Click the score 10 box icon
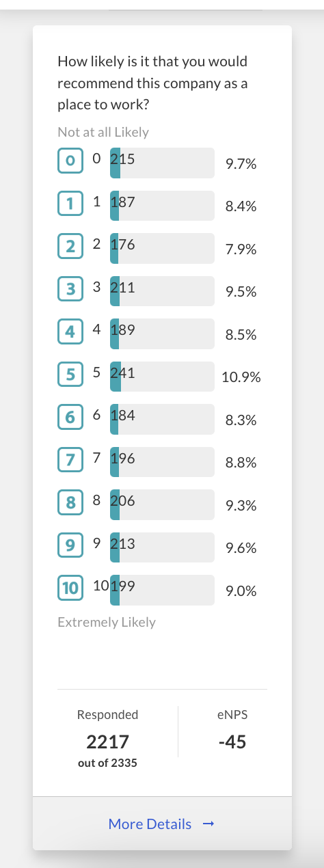Image resolution: width=324 pixels, height=868 pixels. point(70,588)
